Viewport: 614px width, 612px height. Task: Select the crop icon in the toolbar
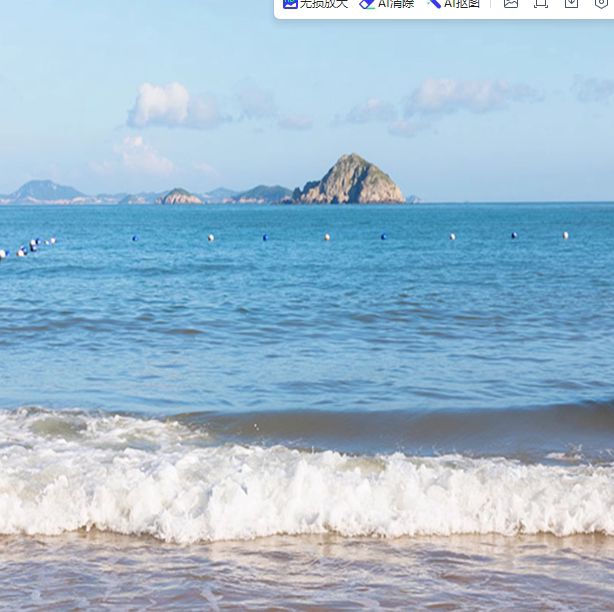[541, 4]
